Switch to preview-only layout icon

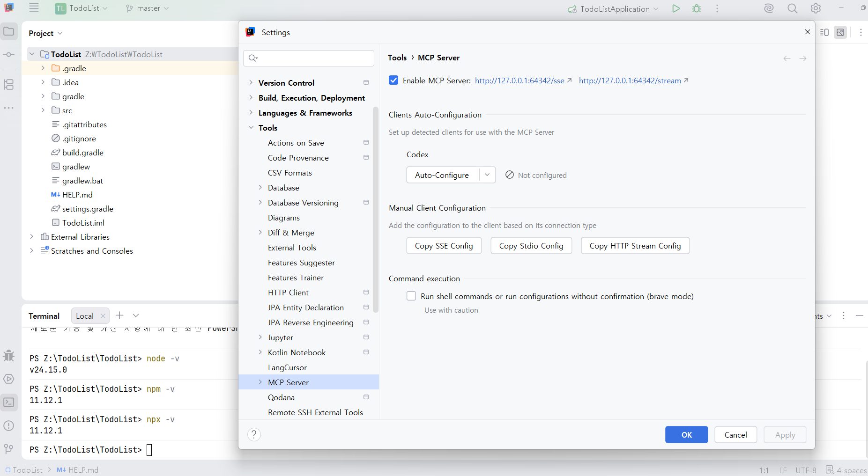[841, 32]
